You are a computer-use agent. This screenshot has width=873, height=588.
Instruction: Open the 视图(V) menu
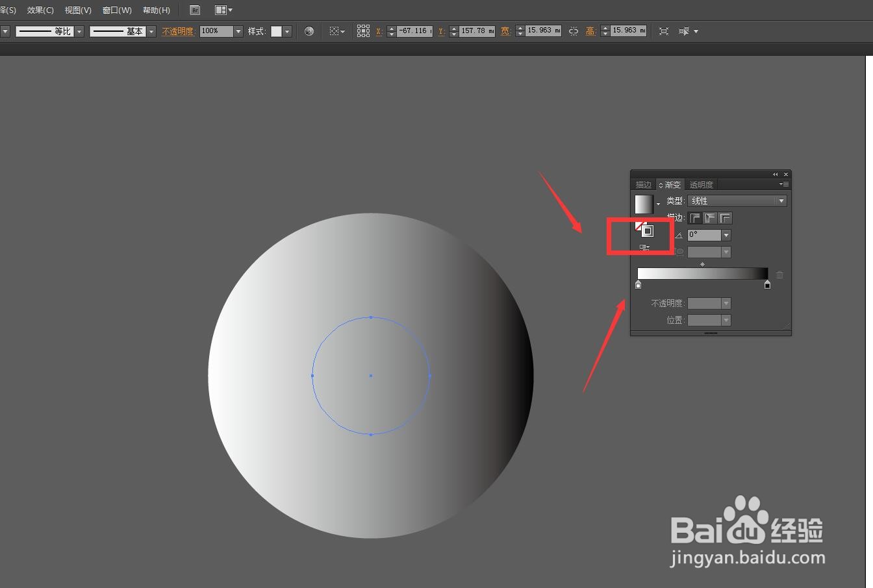78,10
